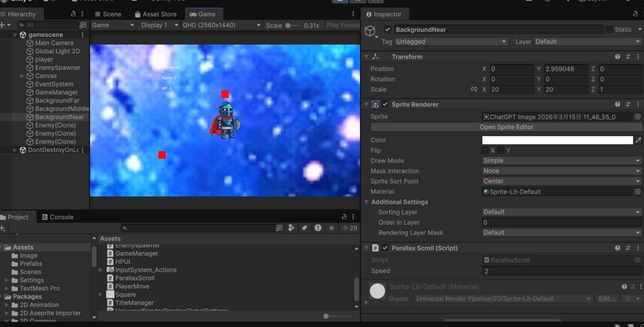The image size is (644, 327).
Task: Collapse the Additional Settings section
Action: click(x=367, y=202)
